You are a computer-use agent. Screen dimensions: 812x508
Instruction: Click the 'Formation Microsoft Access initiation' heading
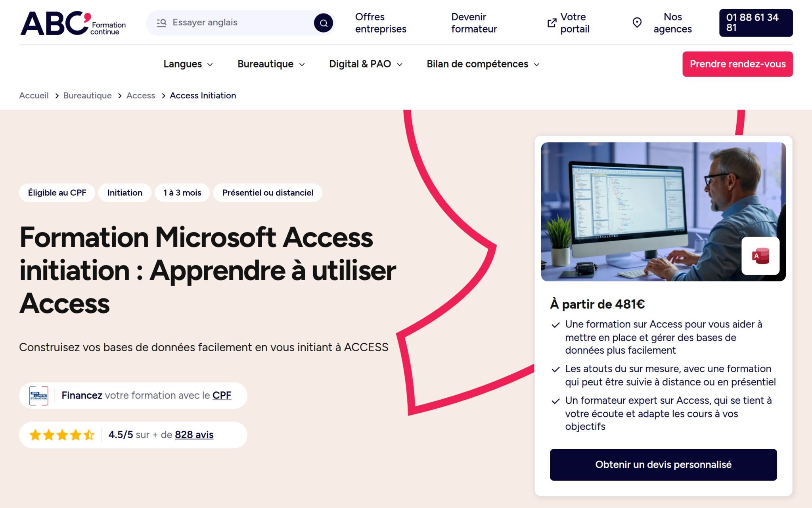tap(208, 270)
